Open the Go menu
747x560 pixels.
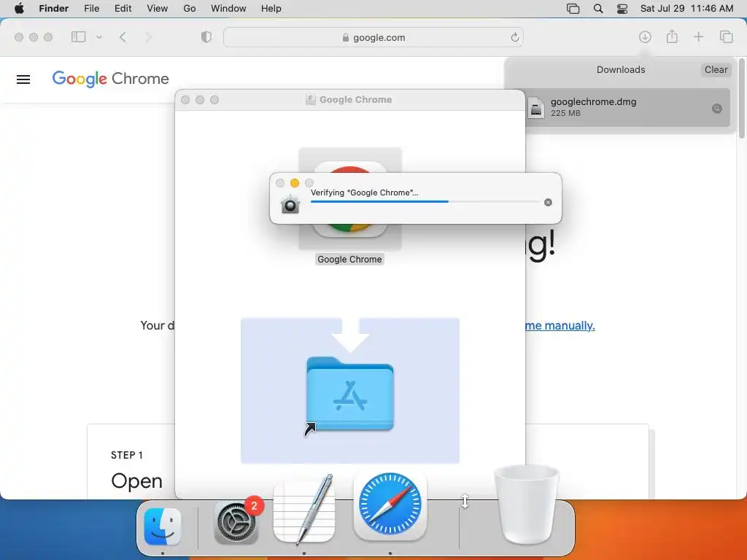click(x=190, y=9)
